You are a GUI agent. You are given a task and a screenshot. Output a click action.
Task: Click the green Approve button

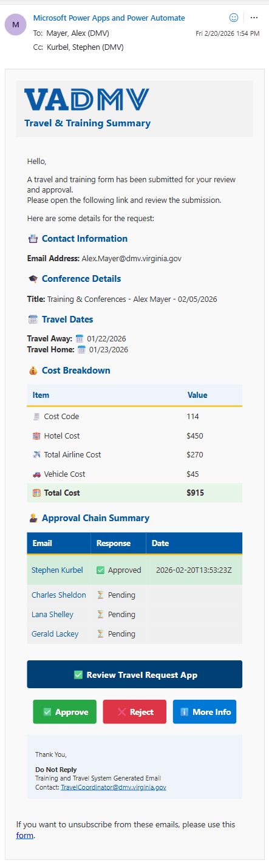point(64,712)
